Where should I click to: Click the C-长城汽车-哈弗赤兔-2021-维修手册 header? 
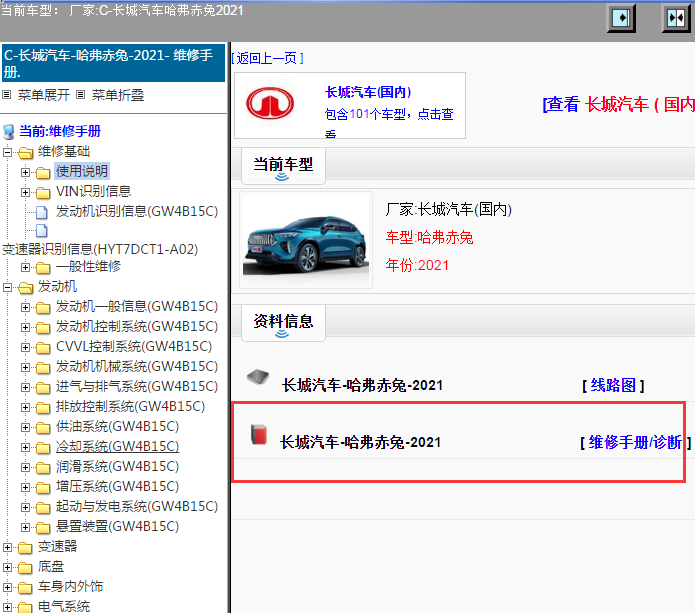coord(113,63)
